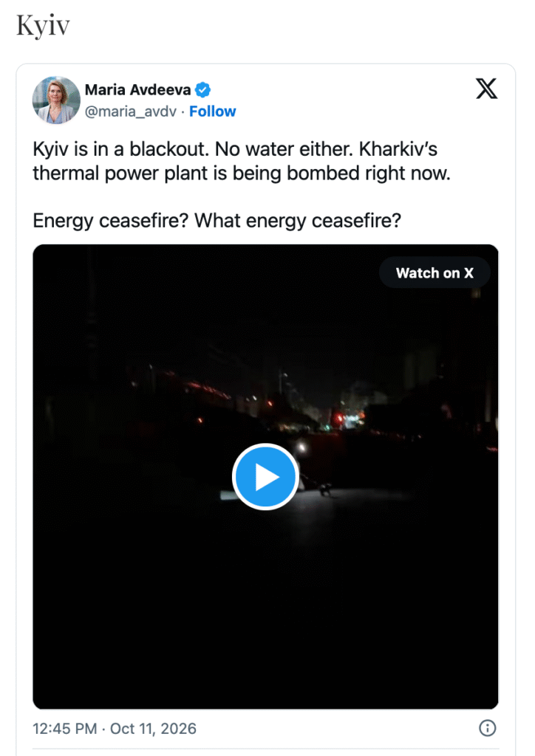The image size is (535, 756).
Task: Open the X logo on the tweet card
Action: (x=486, y=89)
